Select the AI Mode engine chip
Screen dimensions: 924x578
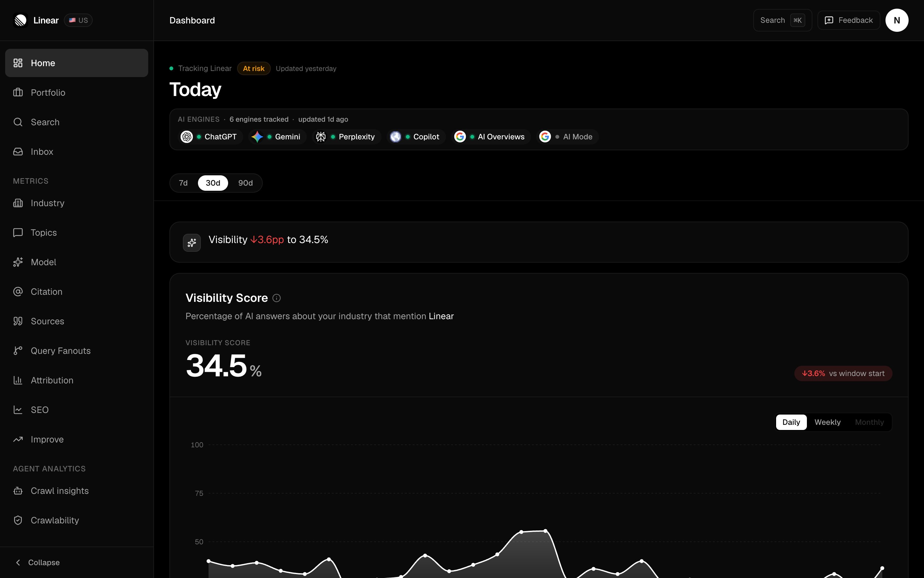[567, 137]
